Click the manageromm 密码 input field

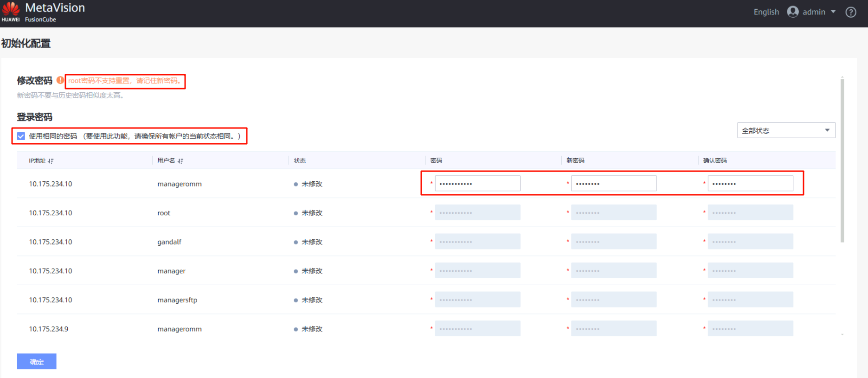click(477, 184)
